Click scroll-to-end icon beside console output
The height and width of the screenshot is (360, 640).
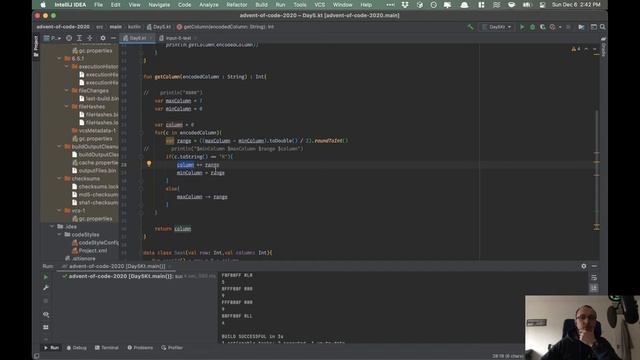coord(594,288)
